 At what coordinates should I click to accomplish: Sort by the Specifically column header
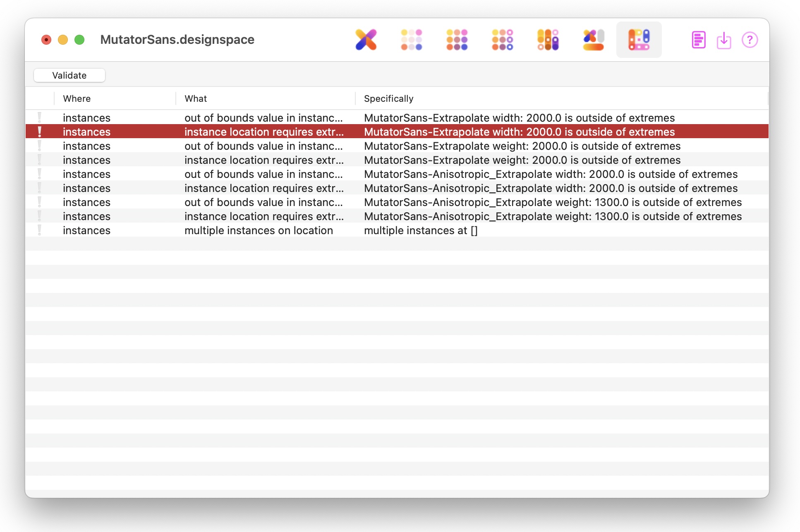click(561, 98)
